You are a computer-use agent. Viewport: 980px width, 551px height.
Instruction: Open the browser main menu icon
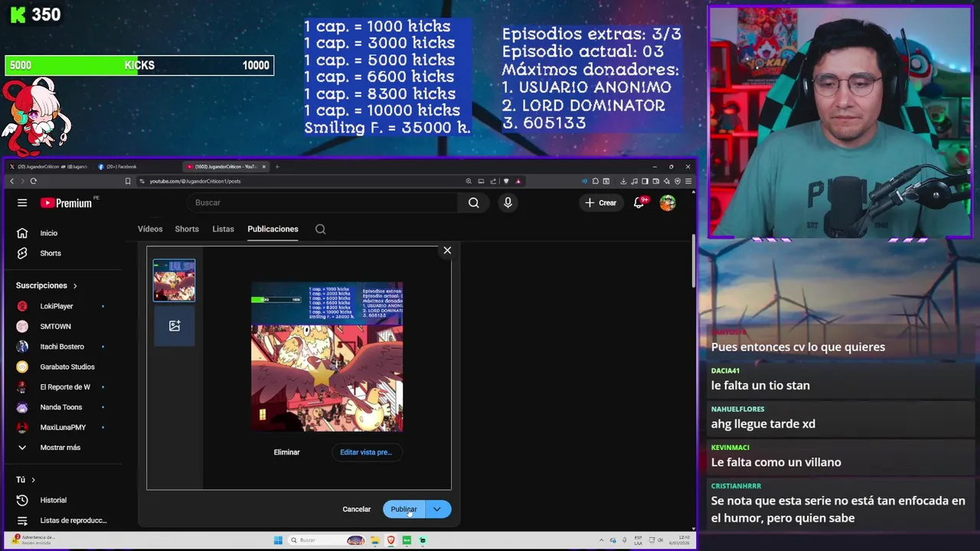(688, 181)
